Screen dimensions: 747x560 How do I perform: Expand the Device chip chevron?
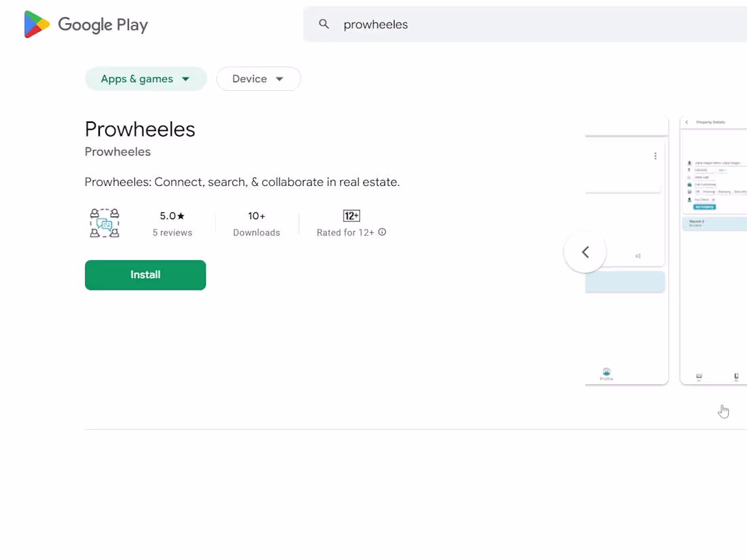279,79
